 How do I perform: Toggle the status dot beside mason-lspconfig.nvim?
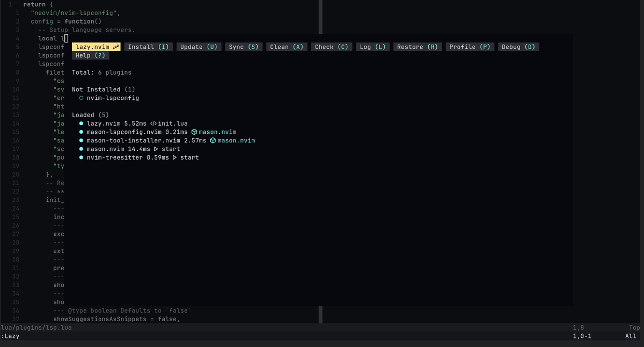pyautogui.click(x=80, y=132)
